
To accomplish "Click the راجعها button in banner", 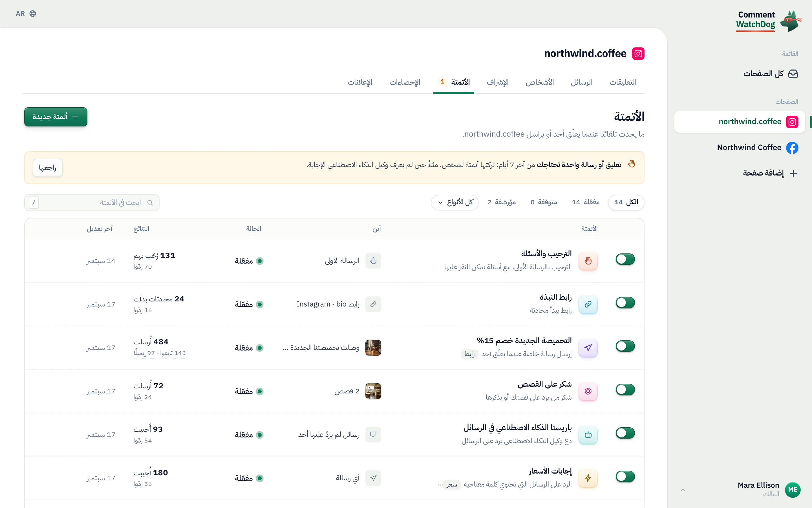I will 47,168.
